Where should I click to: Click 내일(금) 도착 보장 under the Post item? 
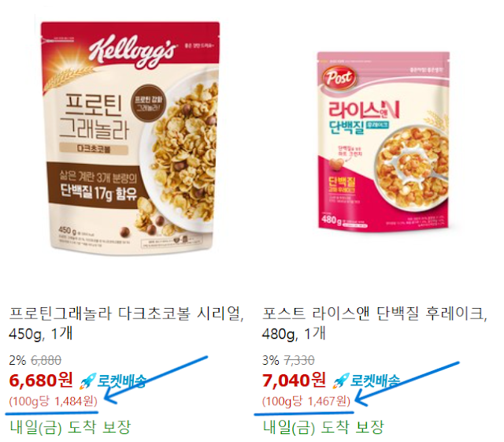tap(323, 427)
